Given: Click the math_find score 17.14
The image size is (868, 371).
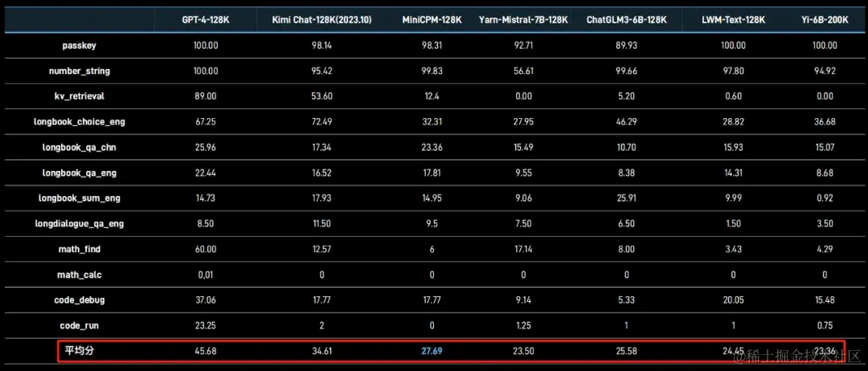Looking at the screenshot, I should (523, 250).
